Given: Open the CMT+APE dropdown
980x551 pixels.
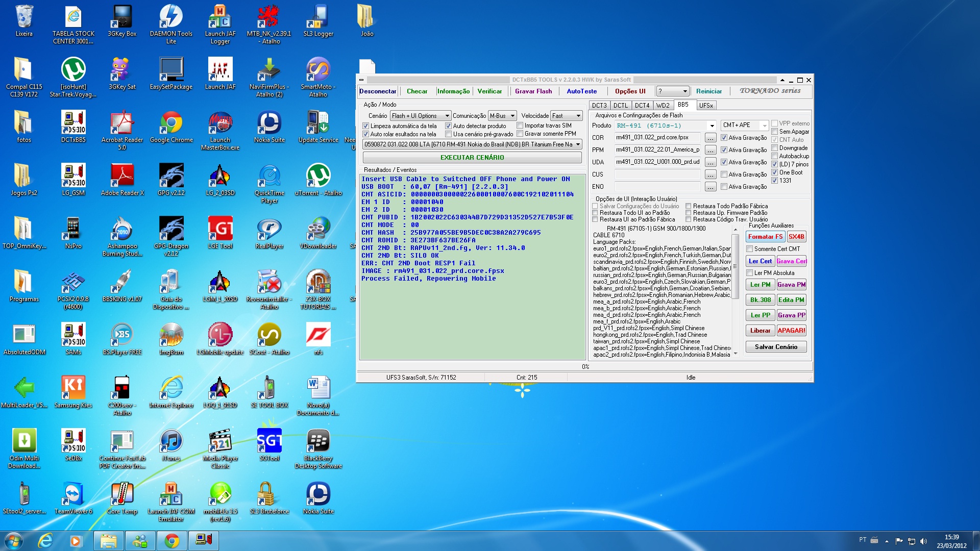Looking at the screenshot, I should point(745,125).
